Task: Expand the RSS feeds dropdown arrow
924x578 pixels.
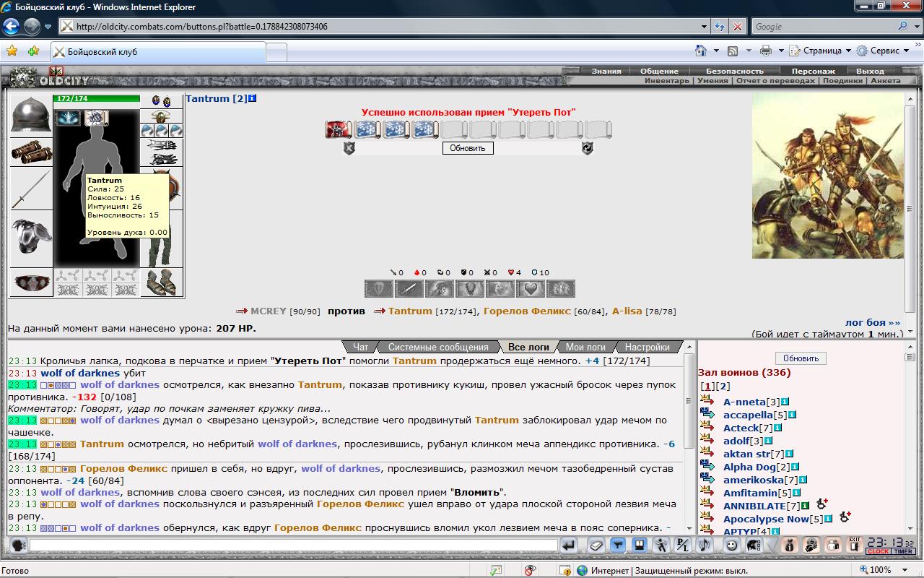Action: pos(748,51)
